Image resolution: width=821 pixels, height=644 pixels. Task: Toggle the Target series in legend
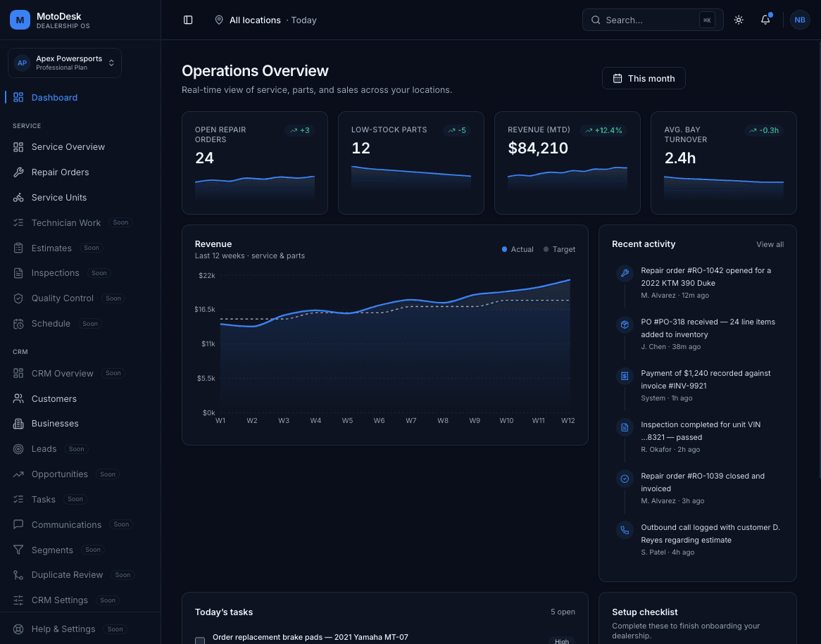[559, 249]
